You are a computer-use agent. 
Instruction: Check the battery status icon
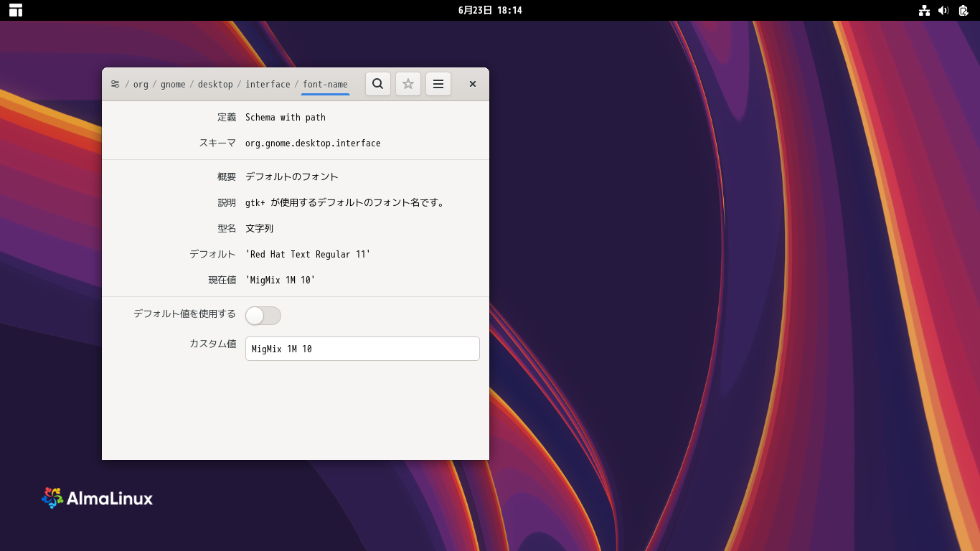point(962,10)
